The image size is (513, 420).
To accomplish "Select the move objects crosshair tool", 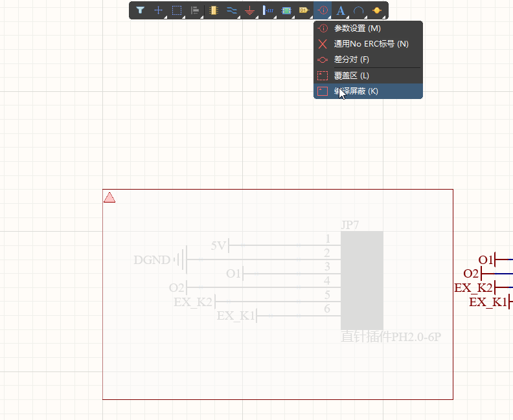I will pyautogui.click(x=158, y=10).
